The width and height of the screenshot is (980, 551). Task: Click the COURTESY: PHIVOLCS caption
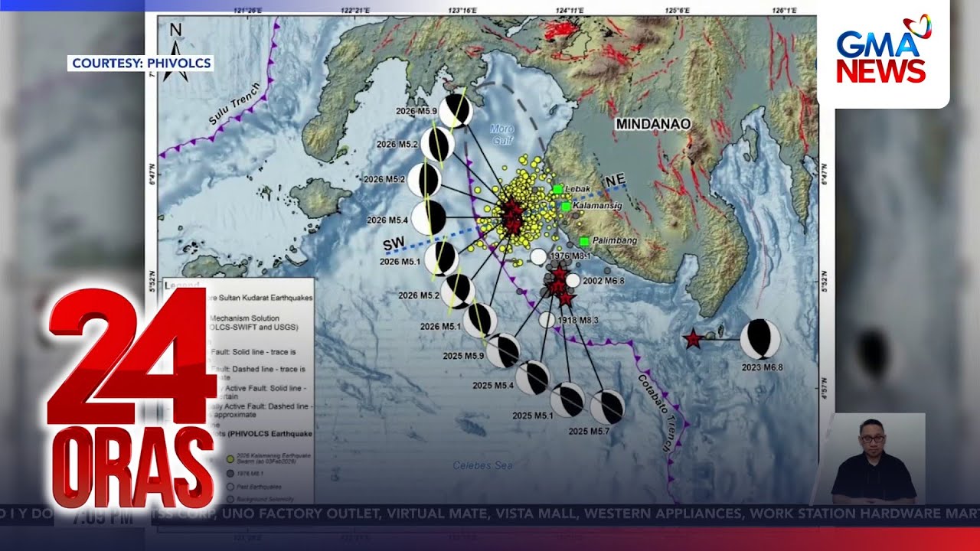141,63
